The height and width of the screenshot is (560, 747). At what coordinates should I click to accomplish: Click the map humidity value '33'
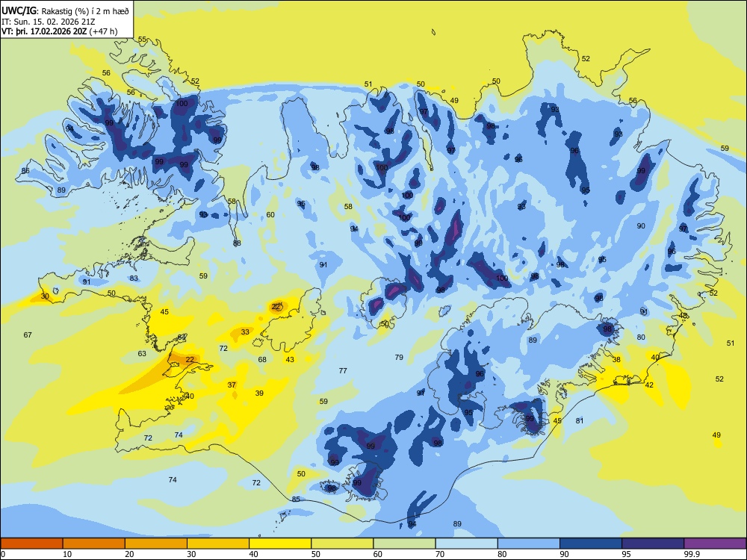(x=245, y=332)
